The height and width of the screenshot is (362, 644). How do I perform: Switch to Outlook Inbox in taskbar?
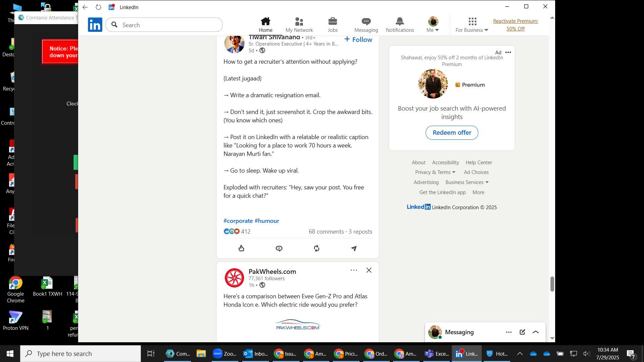pos(256,354)
